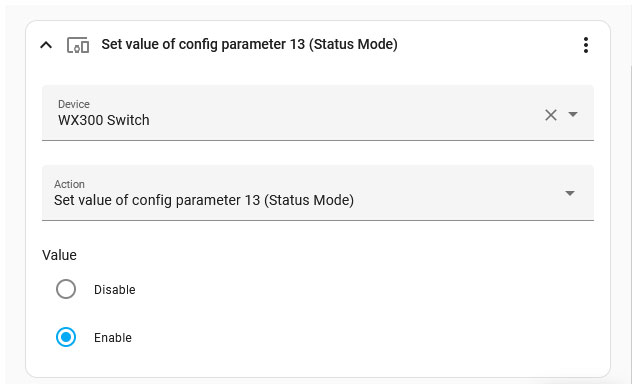Click the small Device field label
Screen dimensions: 637x389
click(x=74, y=104)
